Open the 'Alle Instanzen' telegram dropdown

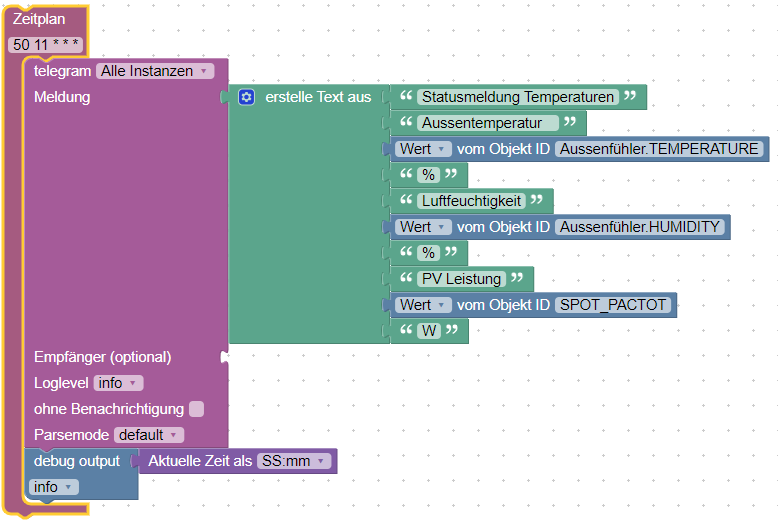pyautogui.click(x=155, y=71)
